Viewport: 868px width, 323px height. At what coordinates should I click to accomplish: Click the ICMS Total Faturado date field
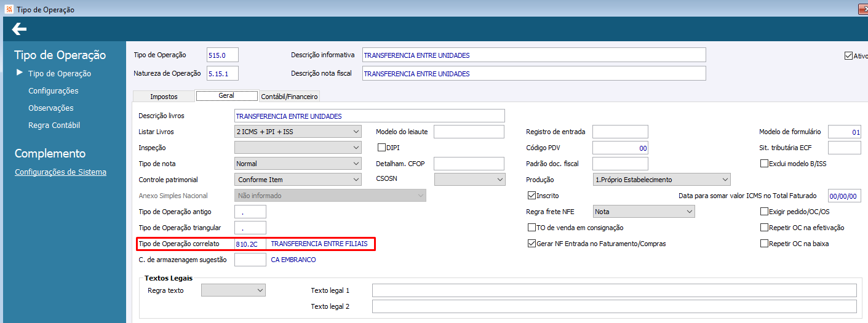pyautogui.click(x=845, y=196)
